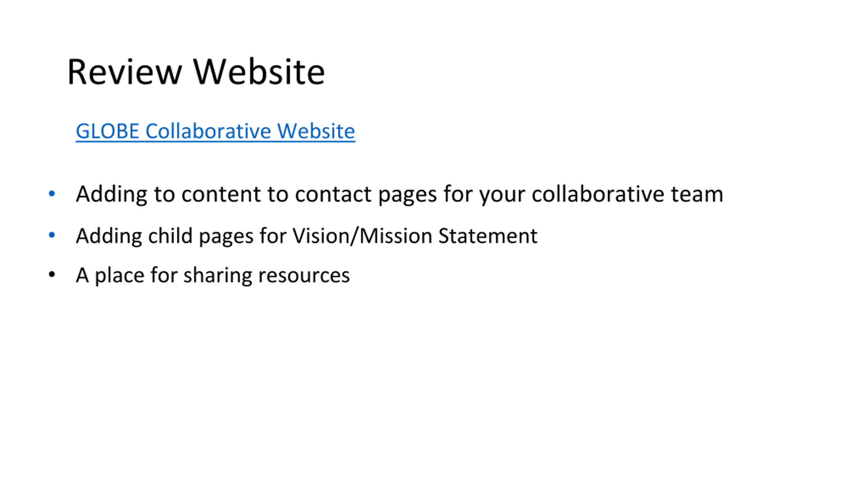Image resolution: width=868 pixels, height=488 pixels.
Task: Click the word Website in the slide title
Action: (259, 72)
